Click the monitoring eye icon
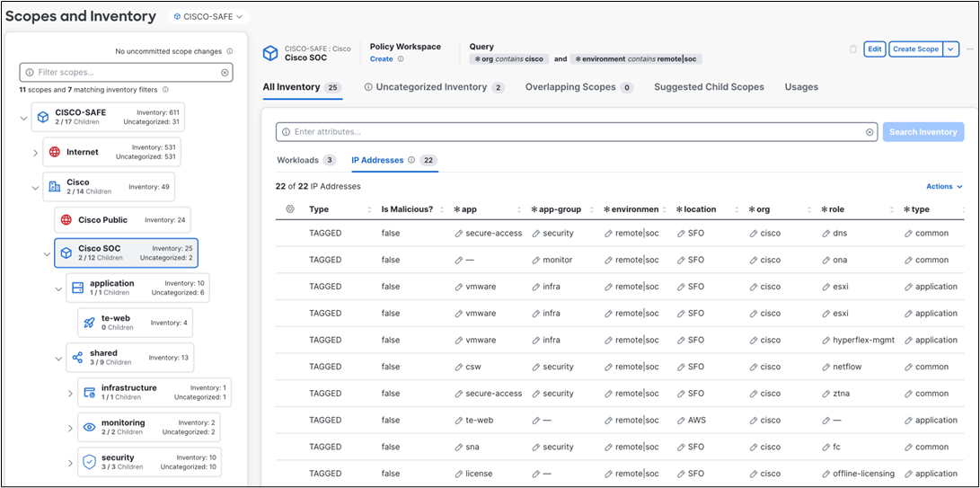The height and width of the screenshot is (488, 980). [89, 427]
